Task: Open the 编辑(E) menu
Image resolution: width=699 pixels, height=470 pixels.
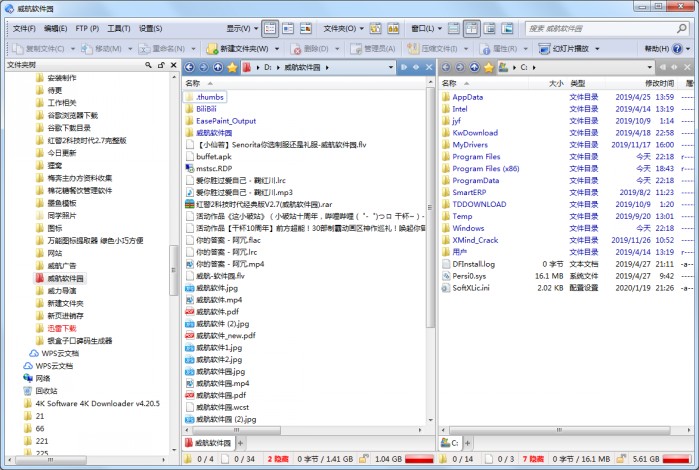Action: pyautogui.click(x=55, y=29)
